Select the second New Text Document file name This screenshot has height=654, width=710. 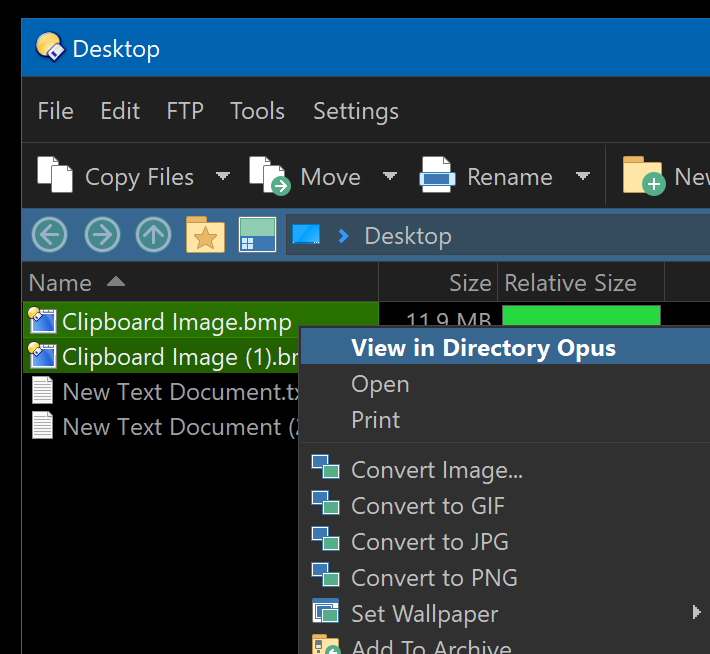click(181, 427)
